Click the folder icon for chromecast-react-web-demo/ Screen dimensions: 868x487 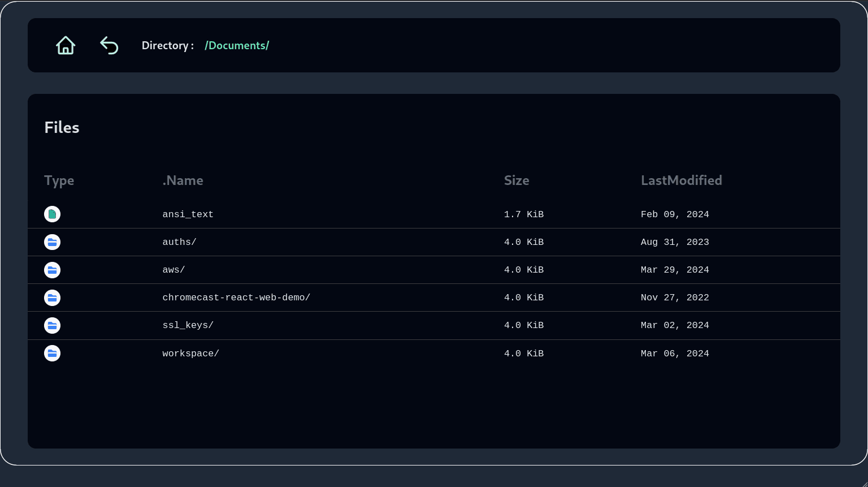tap(53, 298)
